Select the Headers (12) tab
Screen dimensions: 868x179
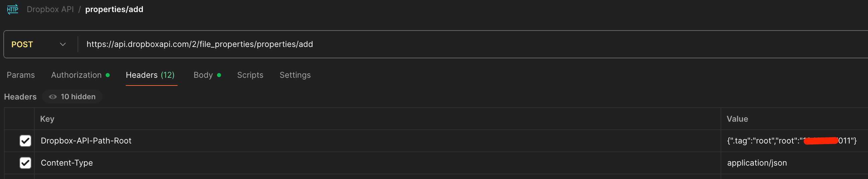tap(150, 75)
